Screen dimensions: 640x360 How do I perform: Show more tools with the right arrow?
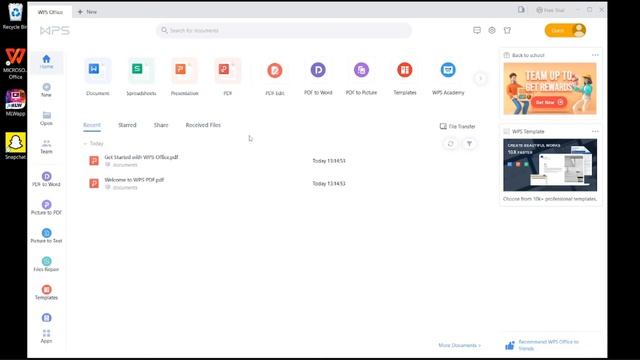coord(480,78)
